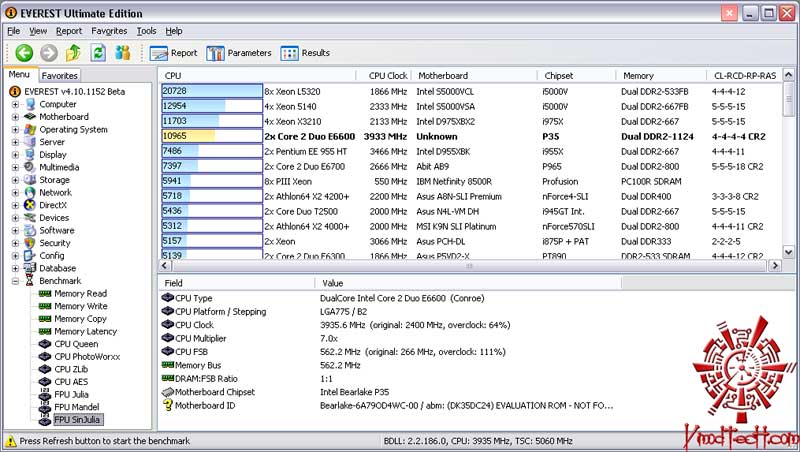Image resolution: width=800 pixels, height=452 pixels.
Task: Click the grey Forward arrow icon
Action: click(49, 53)
